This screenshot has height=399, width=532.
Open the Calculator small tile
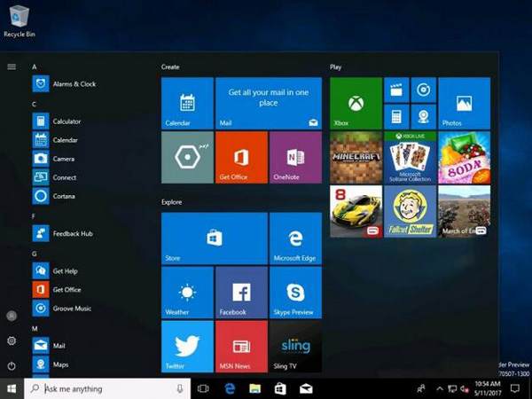pyautogui.click(x=396, y=117)
